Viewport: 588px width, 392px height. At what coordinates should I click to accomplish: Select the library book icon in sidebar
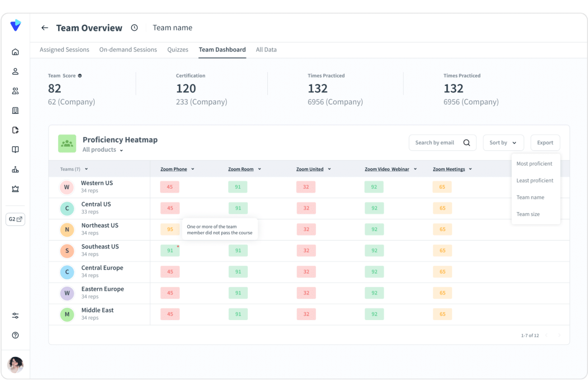[x=15, y=149]
